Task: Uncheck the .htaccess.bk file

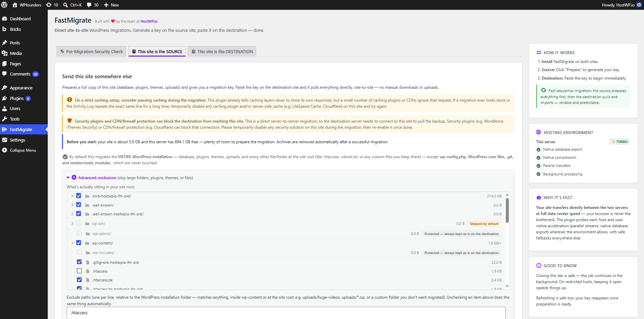Action: pos(79,280)
